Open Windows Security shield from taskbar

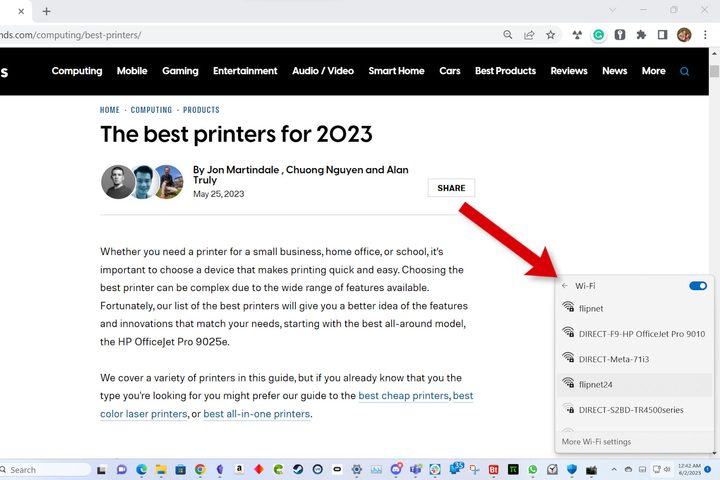coord(572,469)
